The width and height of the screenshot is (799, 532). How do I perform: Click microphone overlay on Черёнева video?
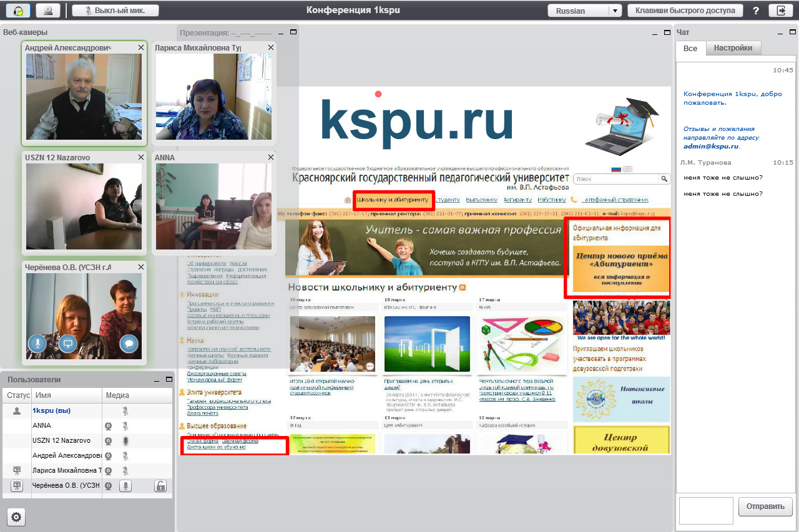tap(37, 343)
